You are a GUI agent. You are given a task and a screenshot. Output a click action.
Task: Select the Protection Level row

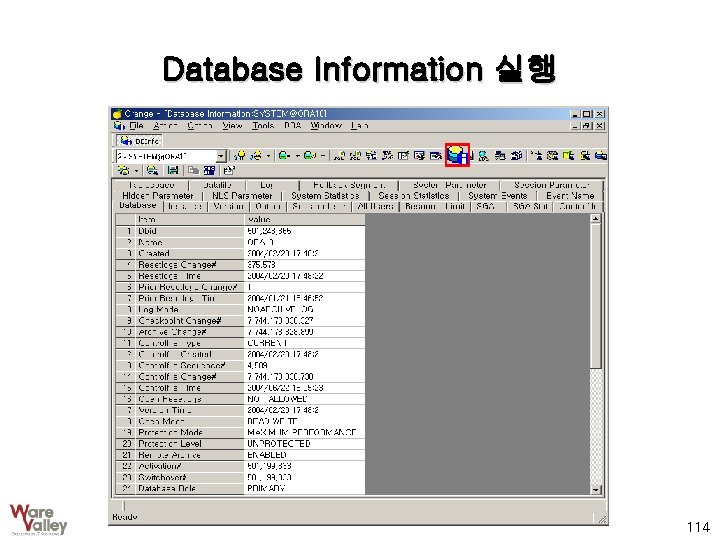[x=240, y=444]
